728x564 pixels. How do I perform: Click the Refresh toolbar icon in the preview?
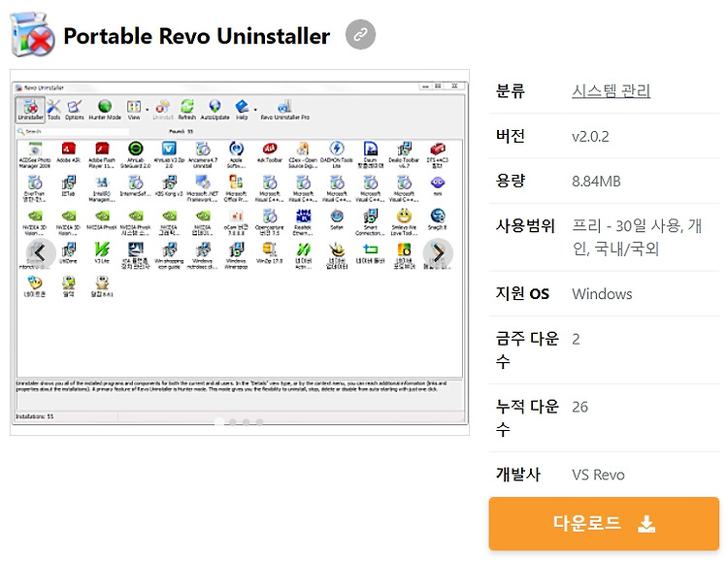pyautogui.click(x=187, y=110)
